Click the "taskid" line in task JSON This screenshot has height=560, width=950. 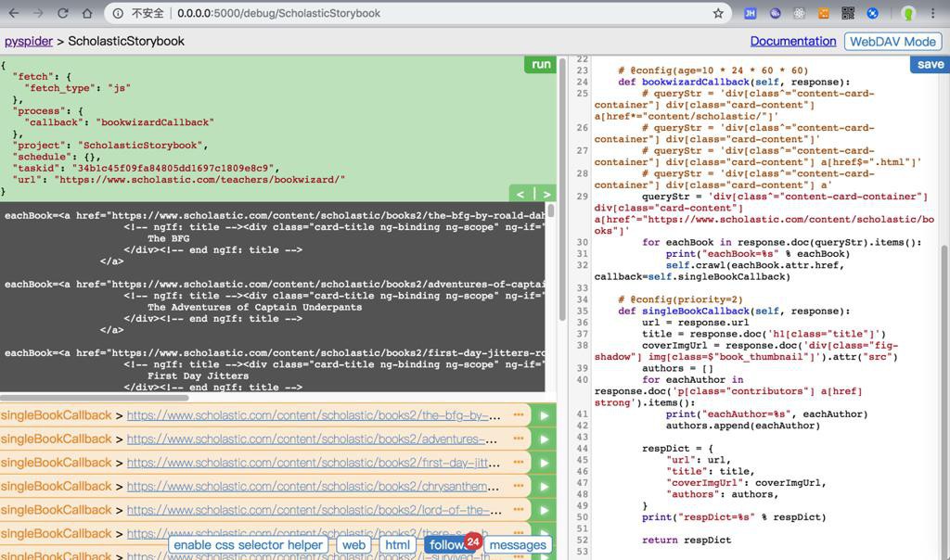[x=146, y=169]
